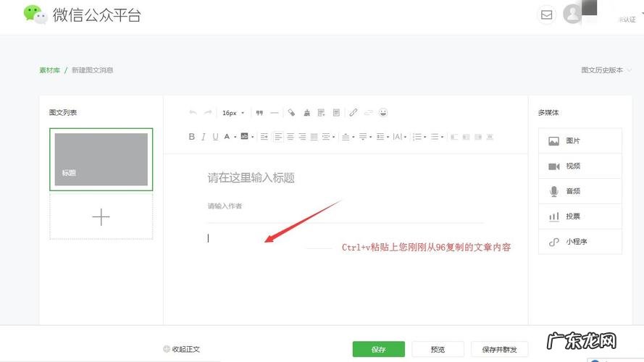Expand the margin indent dropdown arrow
644x362 pixels.
pos(334,137)
